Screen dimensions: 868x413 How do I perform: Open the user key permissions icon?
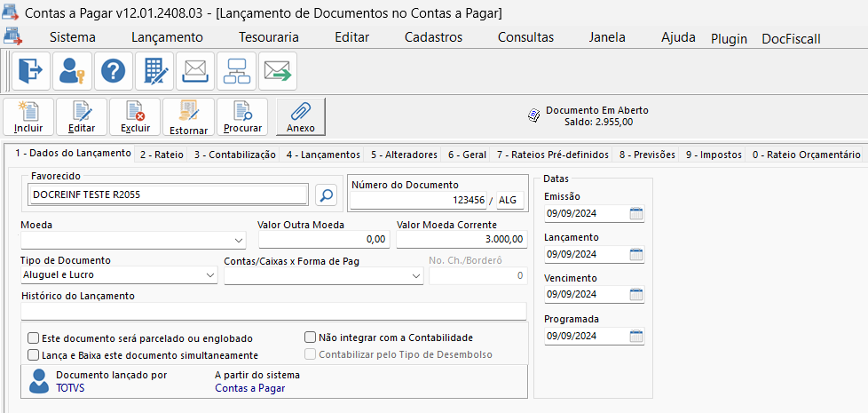point(71,71)
